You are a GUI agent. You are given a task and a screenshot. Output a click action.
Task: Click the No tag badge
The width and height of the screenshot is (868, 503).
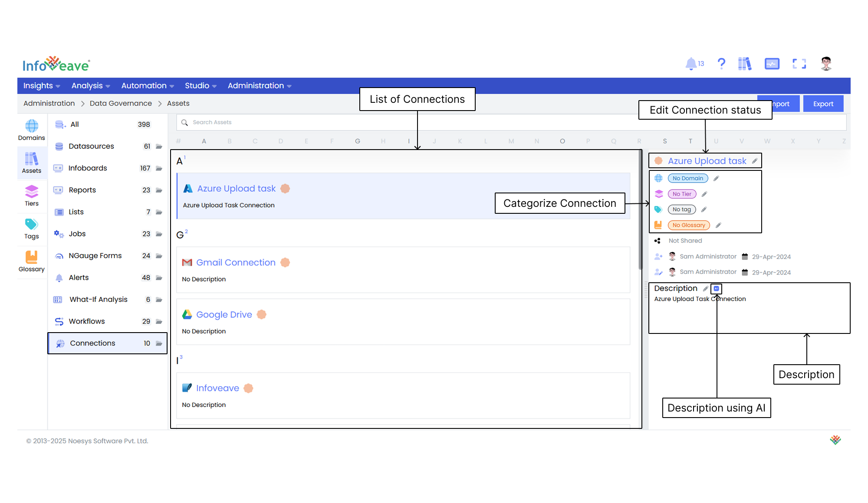(682, 209)
